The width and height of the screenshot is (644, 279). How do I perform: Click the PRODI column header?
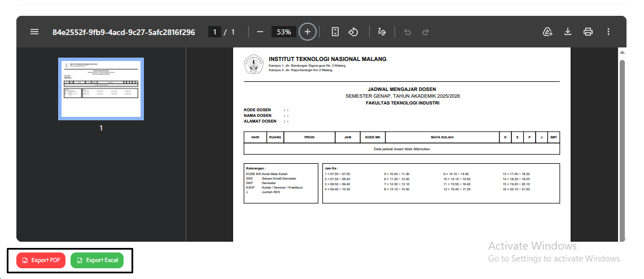pyautogui.click(x=309, y=137)
